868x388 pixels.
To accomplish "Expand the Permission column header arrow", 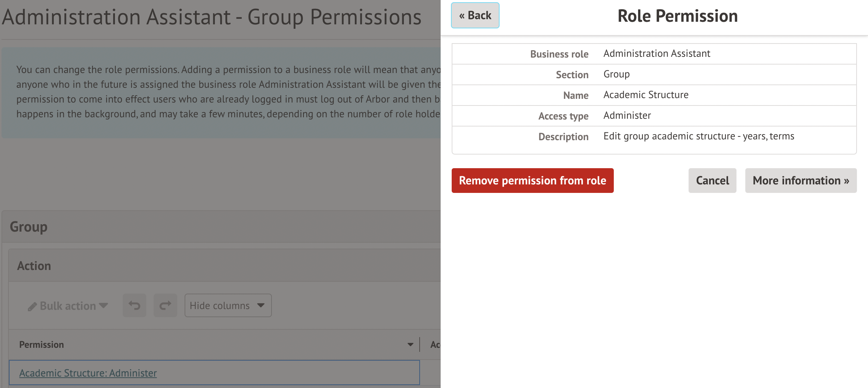I will (x=410, y=344).
